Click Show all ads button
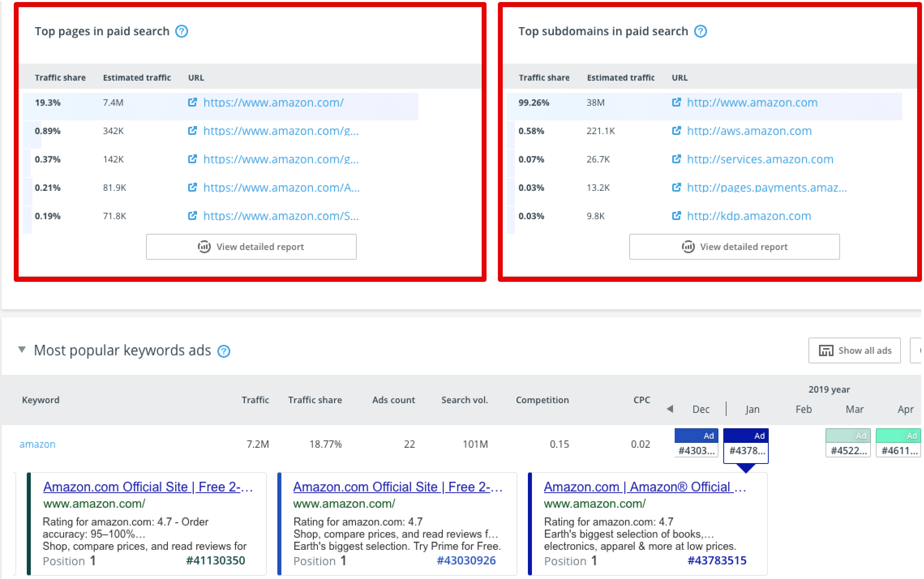Viewport: 924px width, 579px height. [x=854, y=350]
